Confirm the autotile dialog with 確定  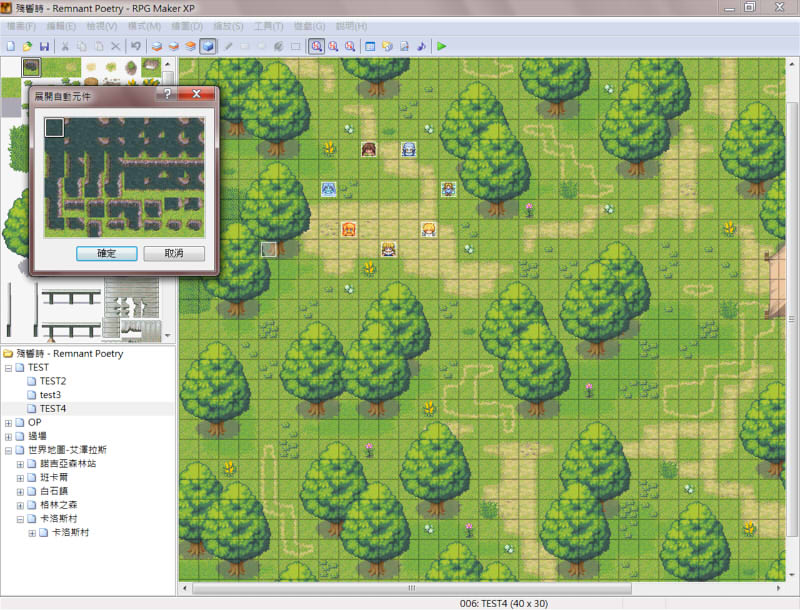tap(107, 253)
